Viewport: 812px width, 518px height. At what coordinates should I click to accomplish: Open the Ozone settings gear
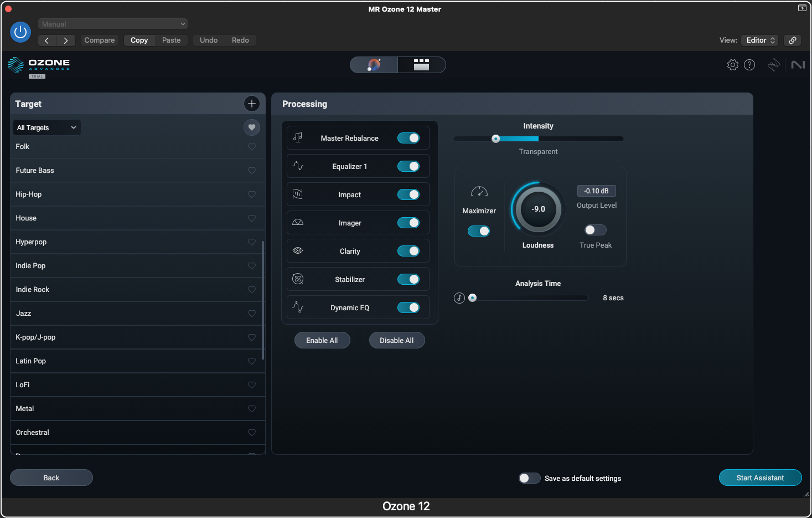(732, 64)
